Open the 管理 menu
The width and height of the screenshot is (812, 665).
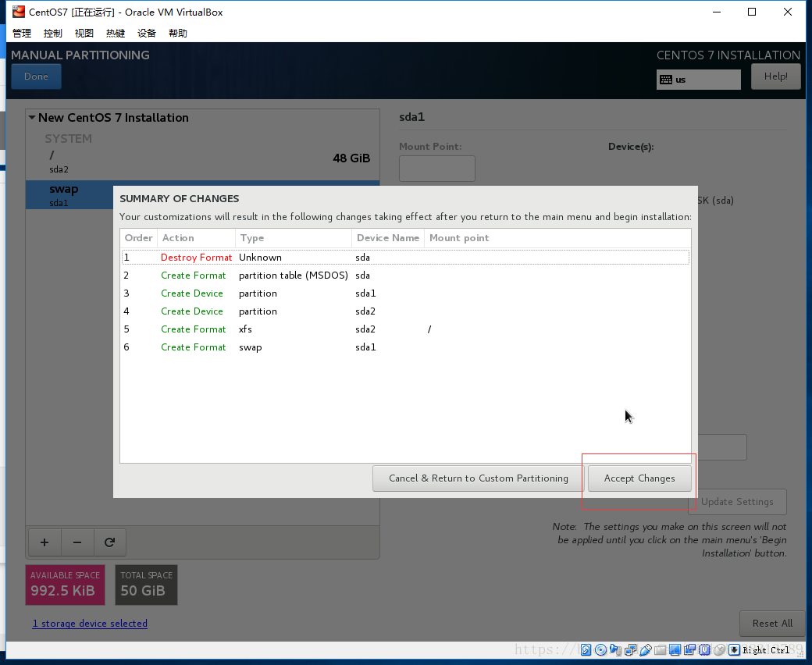(22, 33)
